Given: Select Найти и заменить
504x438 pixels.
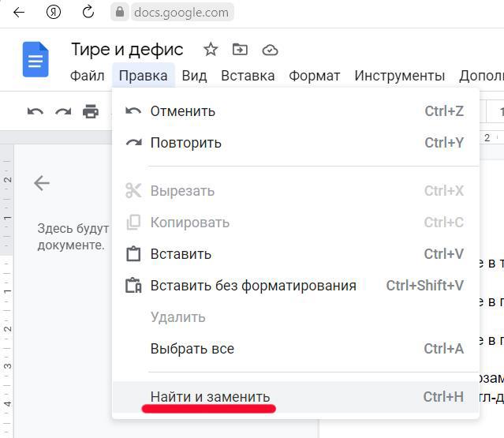Looking at the screenshot, I should (x=210, y=396).
